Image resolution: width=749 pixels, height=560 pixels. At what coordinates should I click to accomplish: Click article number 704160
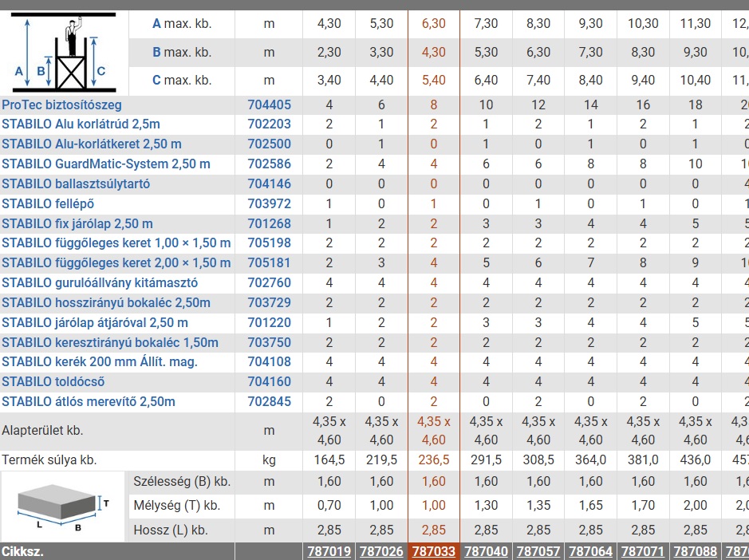269,382
